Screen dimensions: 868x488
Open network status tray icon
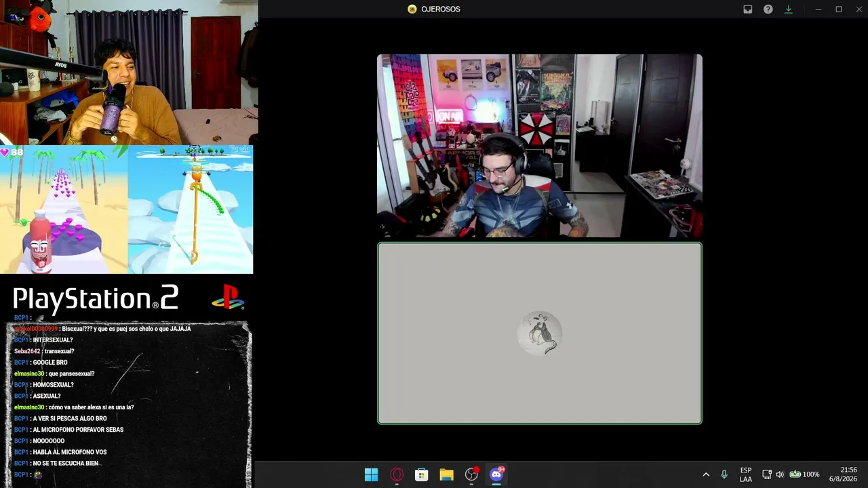click(x=766, y=474)
